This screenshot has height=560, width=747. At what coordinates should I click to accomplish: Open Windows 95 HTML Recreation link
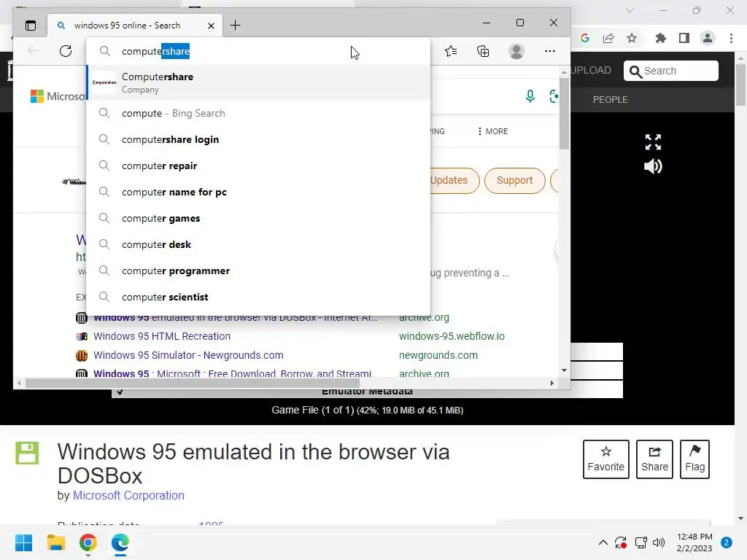(x=162, y=336)
